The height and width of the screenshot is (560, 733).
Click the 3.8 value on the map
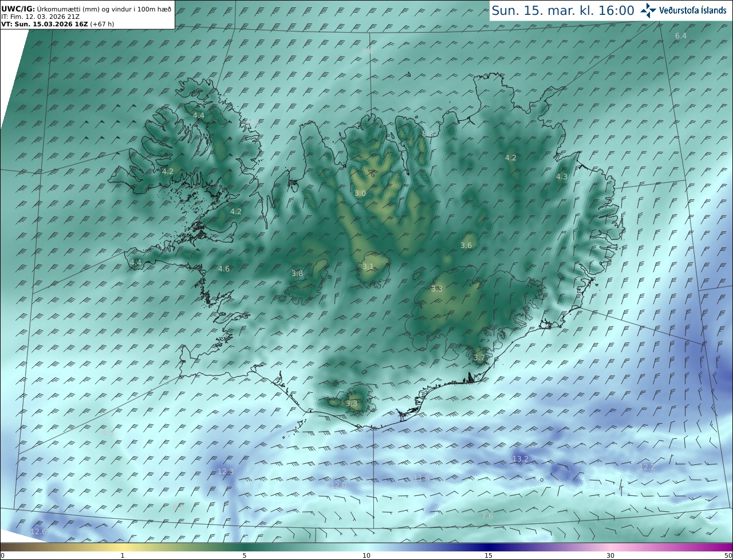pyautogui.click(x=297, y=274)
